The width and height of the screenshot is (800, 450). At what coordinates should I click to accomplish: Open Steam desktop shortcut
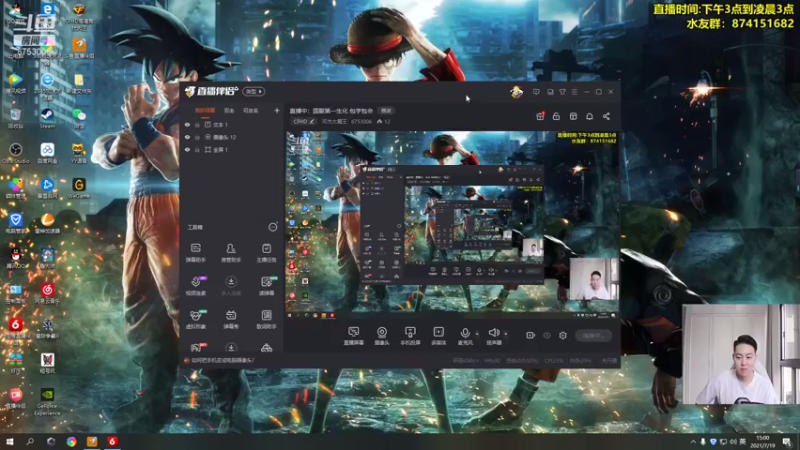pos(47,118)
